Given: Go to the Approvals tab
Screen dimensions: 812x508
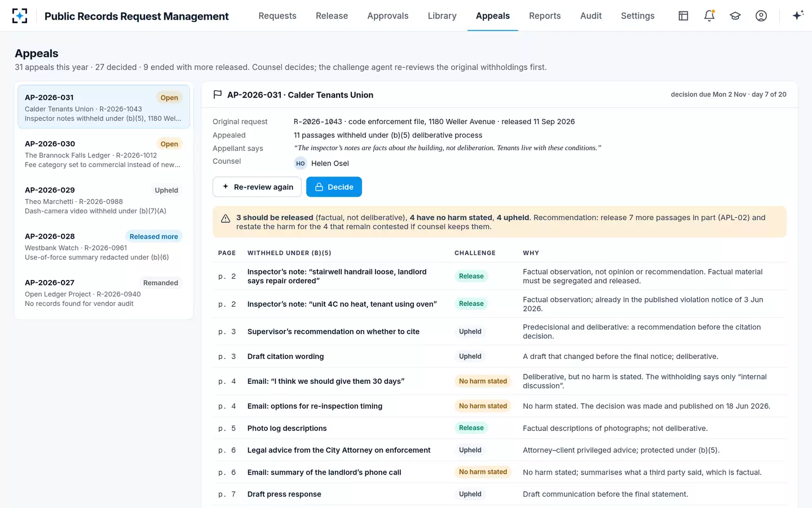Looking at the screenshot, I should (388, 16).
